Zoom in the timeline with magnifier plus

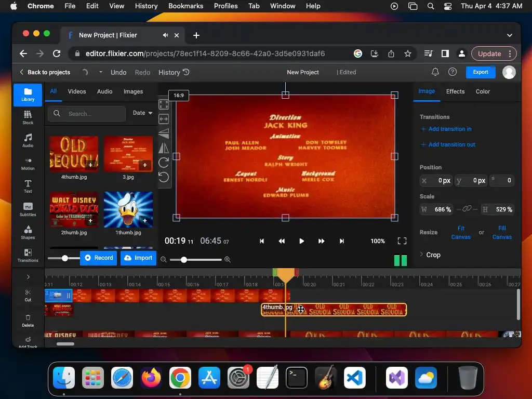228,260
